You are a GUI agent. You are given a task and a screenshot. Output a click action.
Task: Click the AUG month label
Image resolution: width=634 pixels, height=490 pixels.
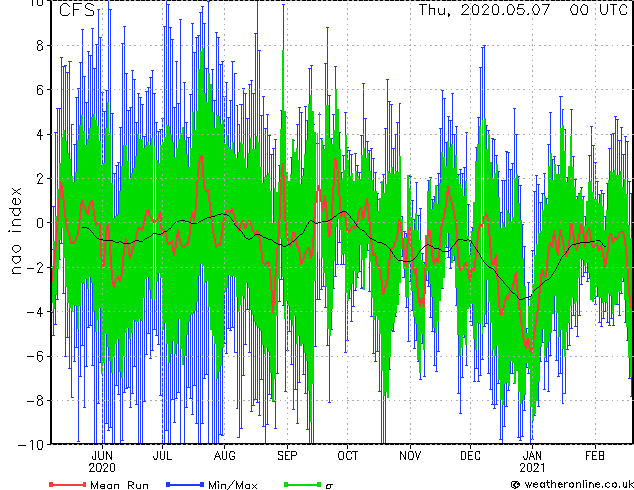pyautogui.click(x=224, y=456)
